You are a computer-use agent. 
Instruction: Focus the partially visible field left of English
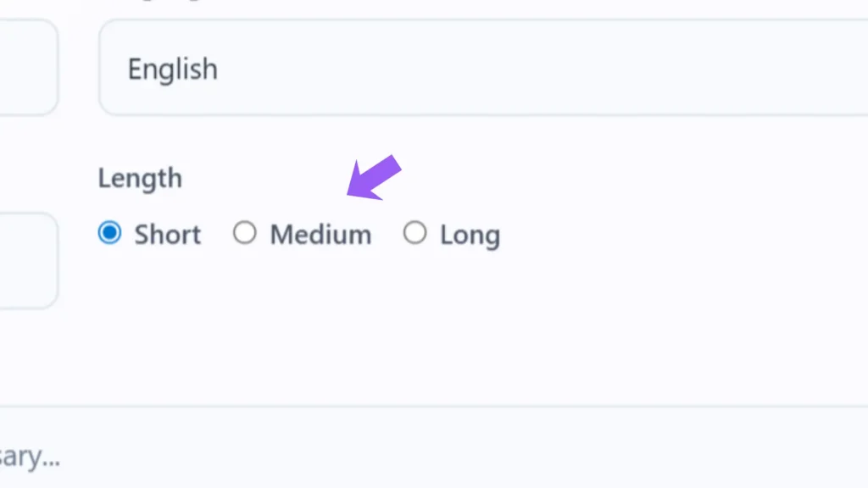[x=28, y=68]
